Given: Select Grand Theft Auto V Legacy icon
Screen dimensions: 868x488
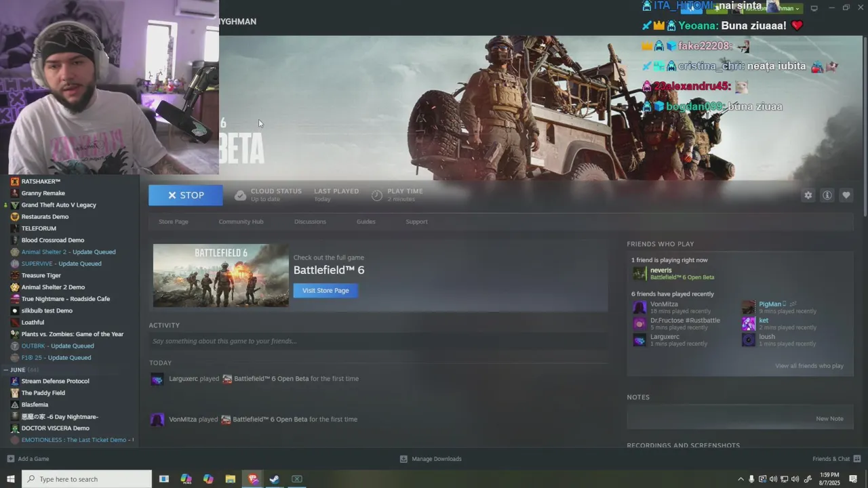Looking at the screenshot, I should tap(15, 205).
